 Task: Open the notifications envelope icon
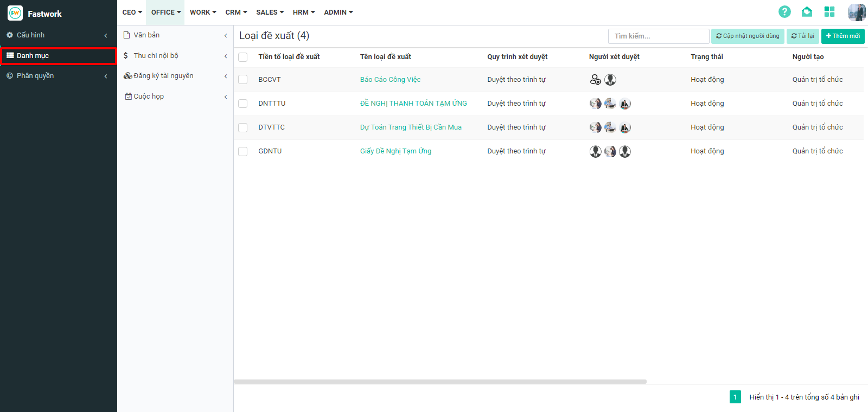807,12
